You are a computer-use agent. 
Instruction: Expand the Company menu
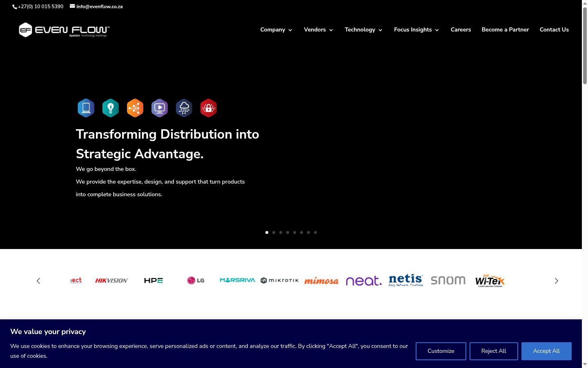point(276,30)
